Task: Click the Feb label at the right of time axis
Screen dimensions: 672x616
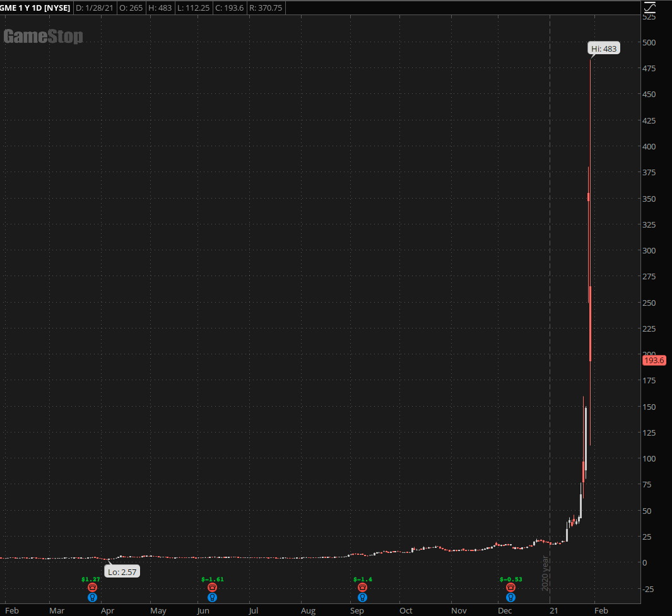Action: click(601, 610)
